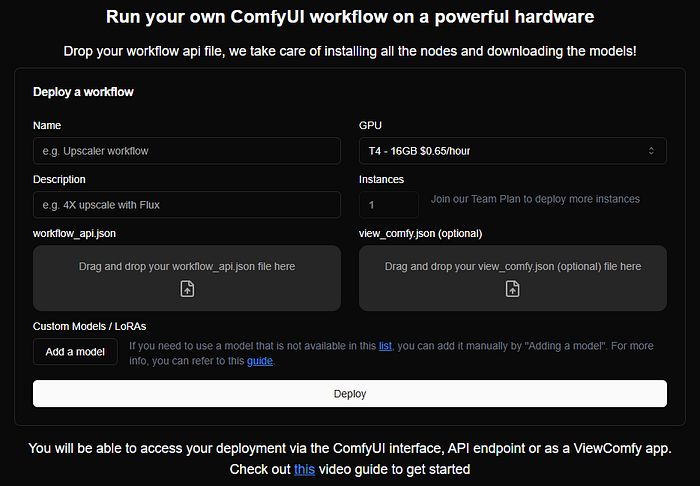Click 'You will be able to access' text
The height and width of the screenshot is (486, 700).
point(350,448)
